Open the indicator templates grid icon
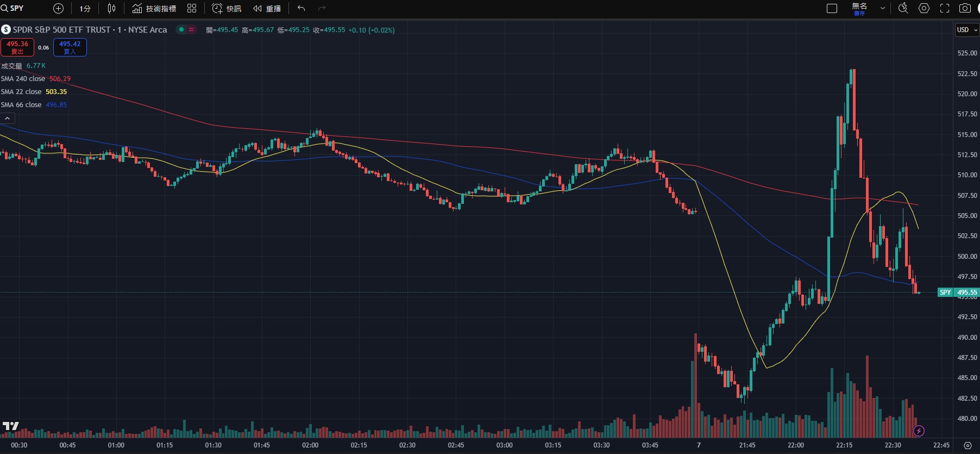The width and height of the screenshot is (980, 454). 192,8
